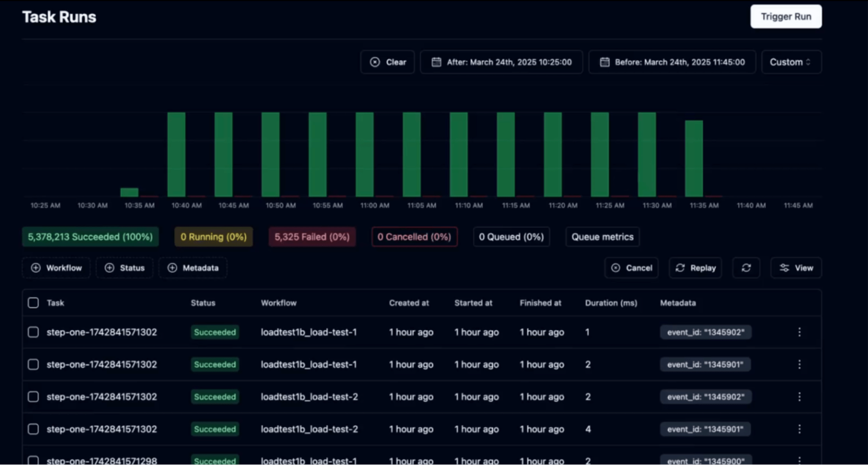Add a Workflow filter via the plus icon

tap(36, 268)
